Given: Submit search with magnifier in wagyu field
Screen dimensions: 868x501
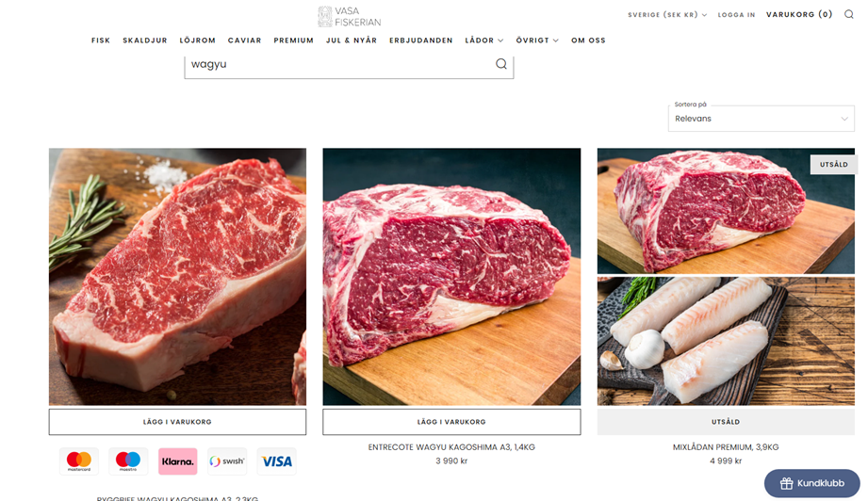Looking at the screenshot, I should pos(501,64).
